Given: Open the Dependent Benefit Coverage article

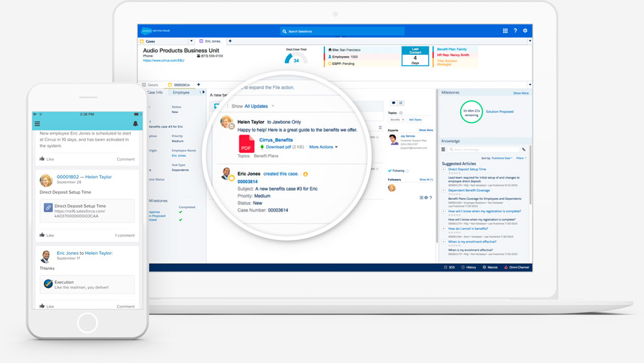Looking at the screenshot, I should [469, 191].
